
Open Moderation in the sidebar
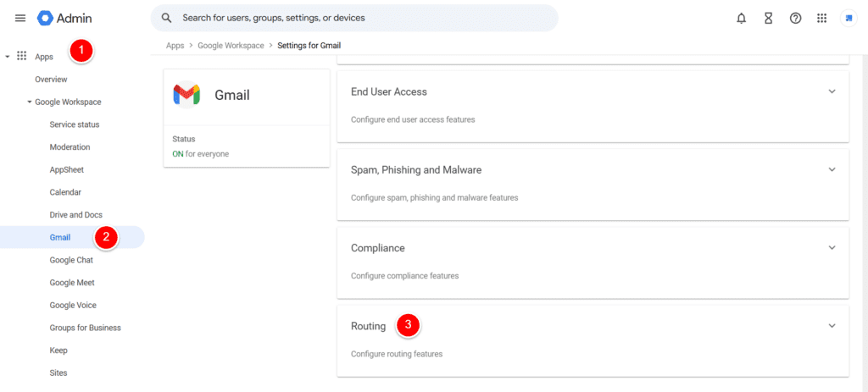70,147
